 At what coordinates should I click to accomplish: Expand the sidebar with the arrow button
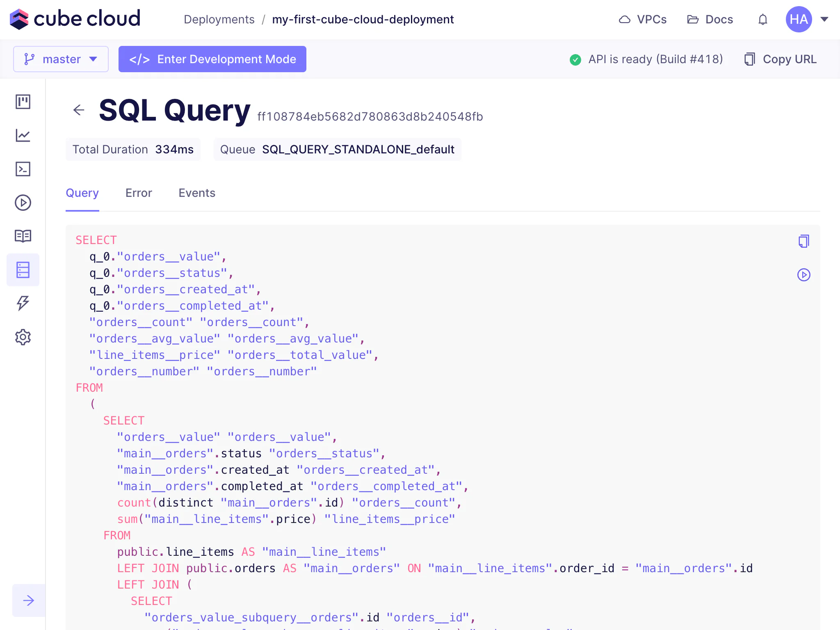(29, 600)
